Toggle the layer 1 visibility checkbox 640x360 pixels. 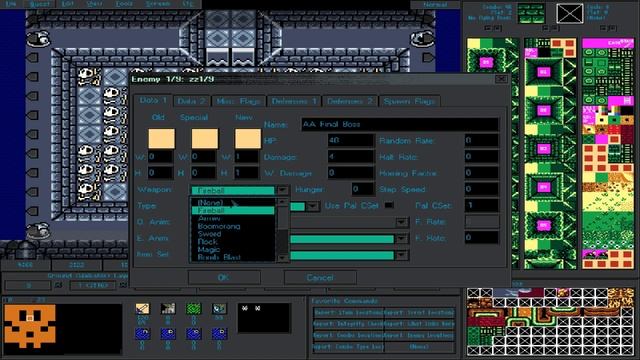pyautogui.click(x=123, y=285)
